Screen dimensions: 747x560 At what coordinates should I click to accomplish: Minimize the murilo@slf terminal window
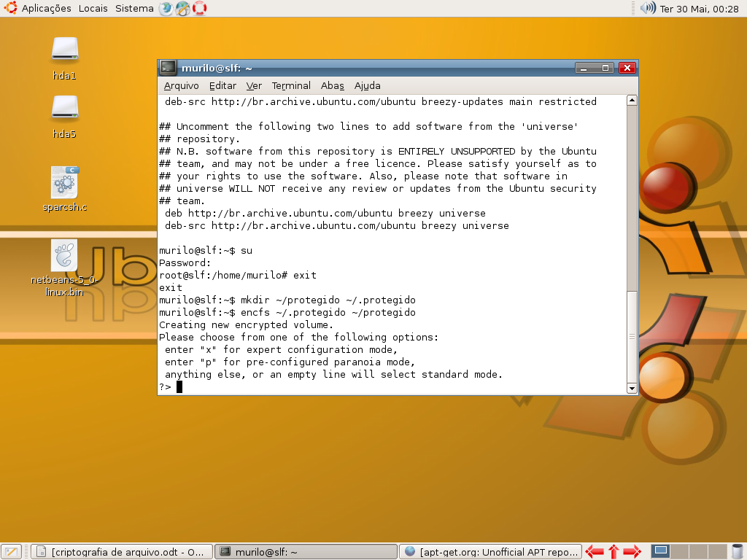coord(584,68)
